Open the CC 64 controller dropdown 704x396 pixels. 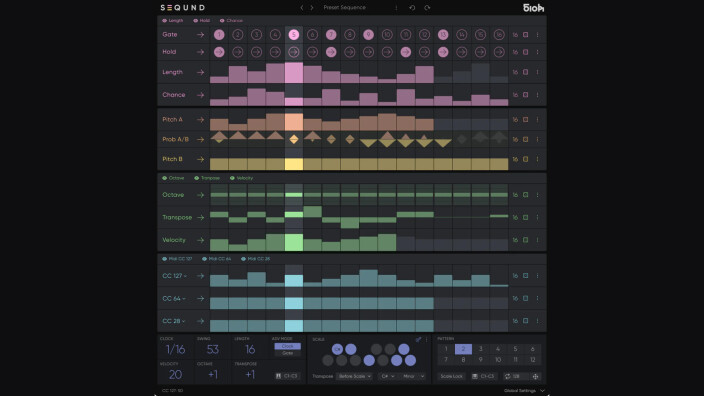click(174, 299)
